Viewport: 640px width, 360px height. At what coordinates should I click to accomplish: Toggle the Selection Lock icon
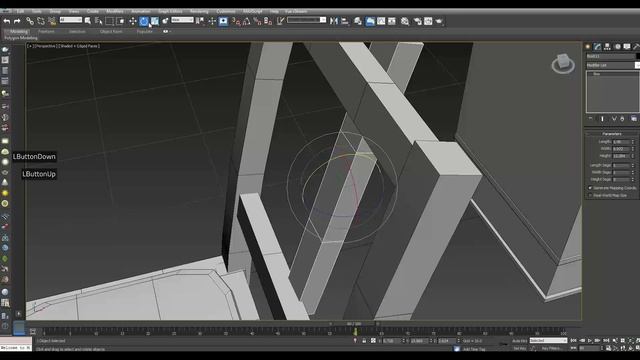point(364,340)
